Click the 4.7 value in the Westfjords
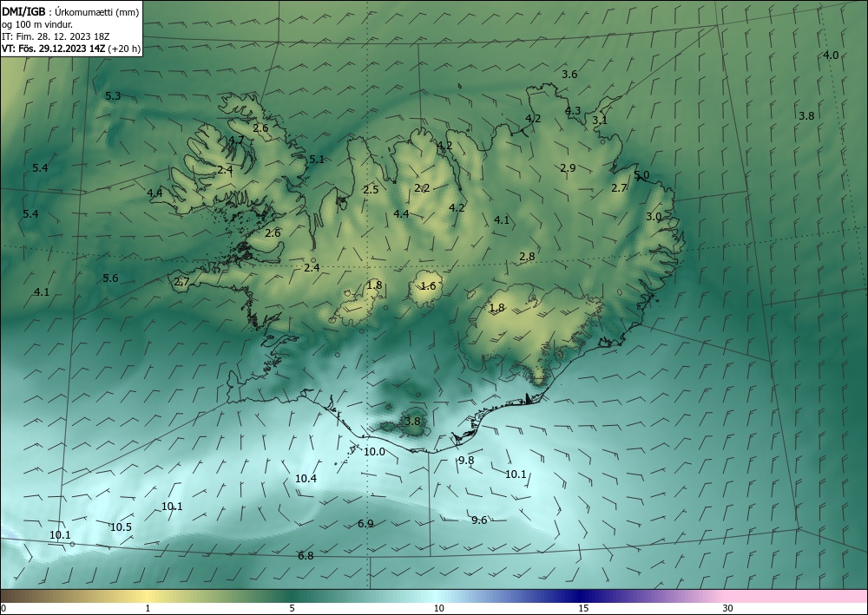Image resolution: width=868 pixels, height=615 pixels. [x=236, y=140]
